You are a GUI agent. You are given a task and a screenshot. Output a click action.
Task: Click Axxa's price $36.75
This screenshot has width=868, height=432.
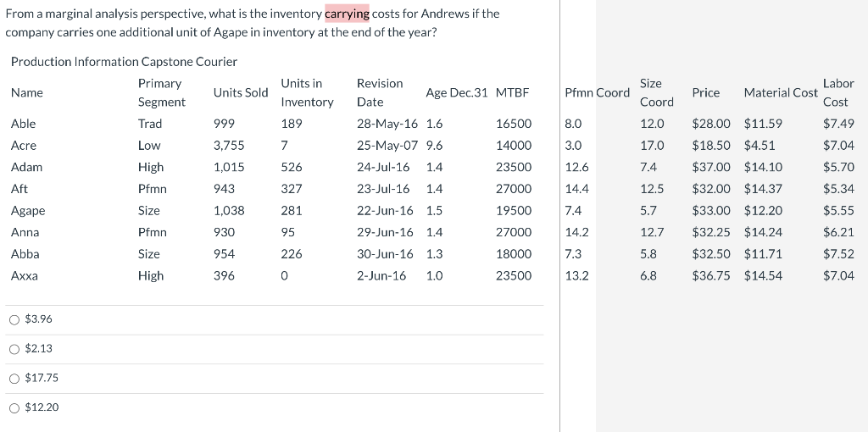coord(711,276)
